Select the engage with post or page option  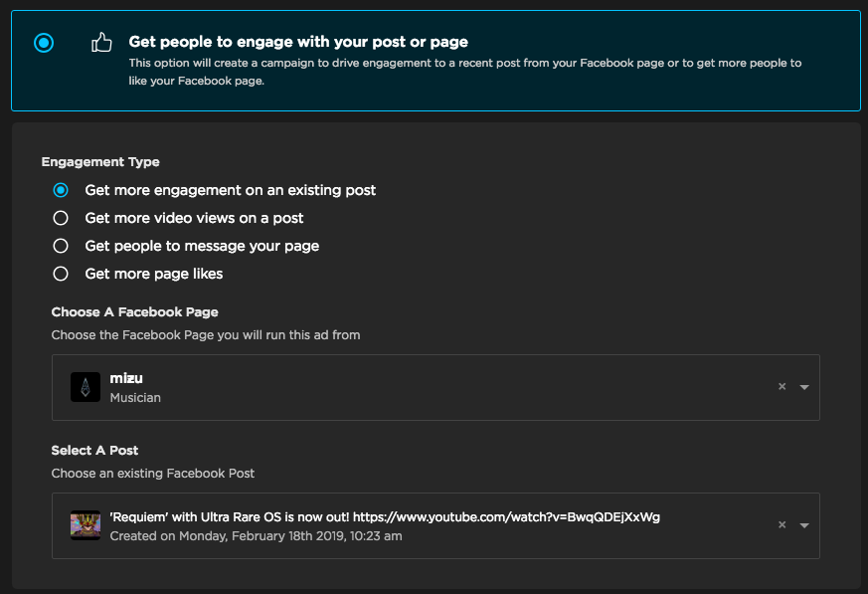pos(44,43)
